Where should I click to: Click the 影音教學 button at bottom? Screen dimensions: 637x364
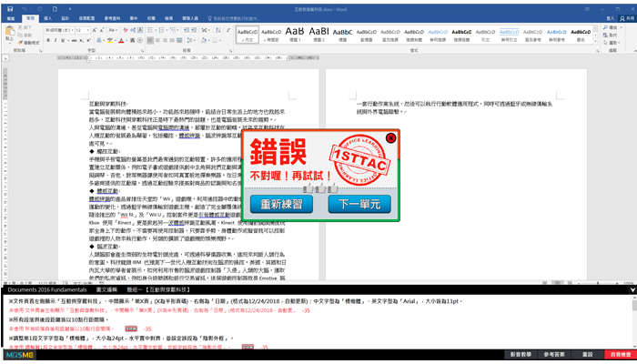click(522, 354)
